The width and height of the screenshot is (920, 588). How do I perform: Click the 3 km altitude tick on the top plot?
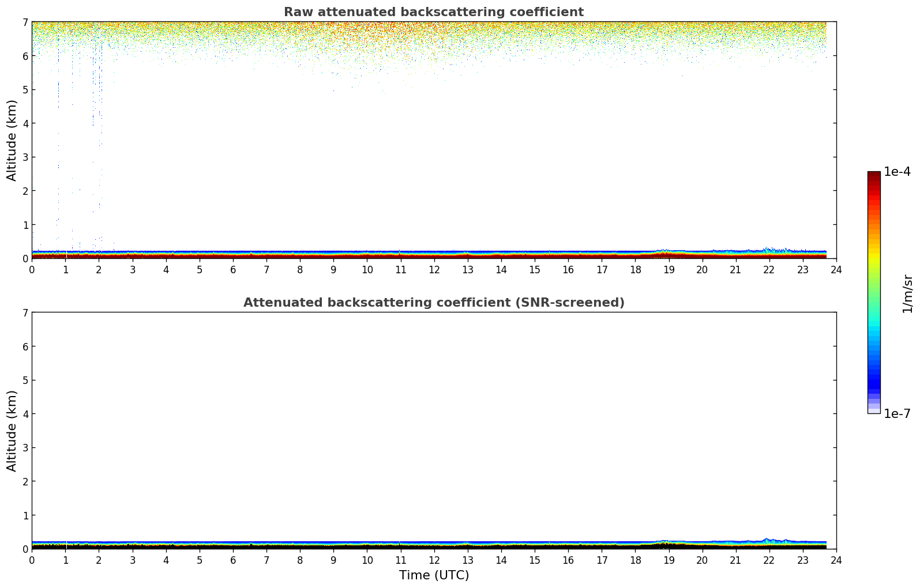25,157
